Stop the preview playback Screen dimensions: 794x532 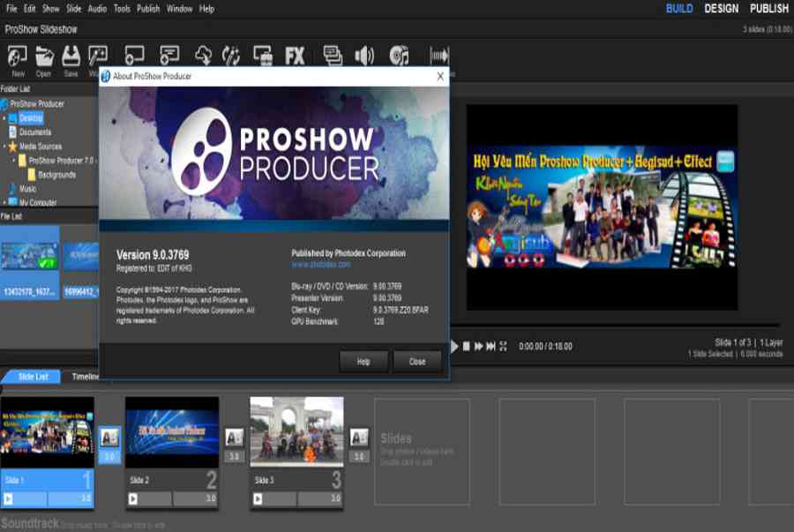[x=467, y=346]
